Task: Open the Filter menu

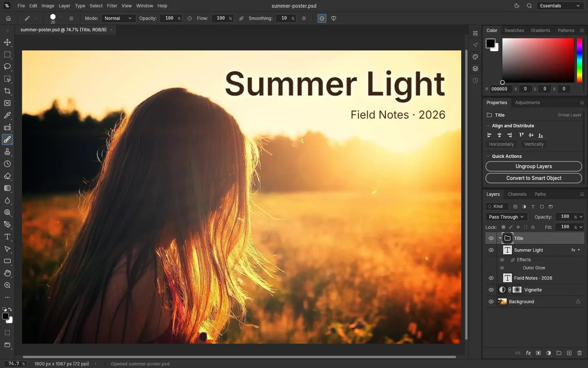Action: coord(112,6)
